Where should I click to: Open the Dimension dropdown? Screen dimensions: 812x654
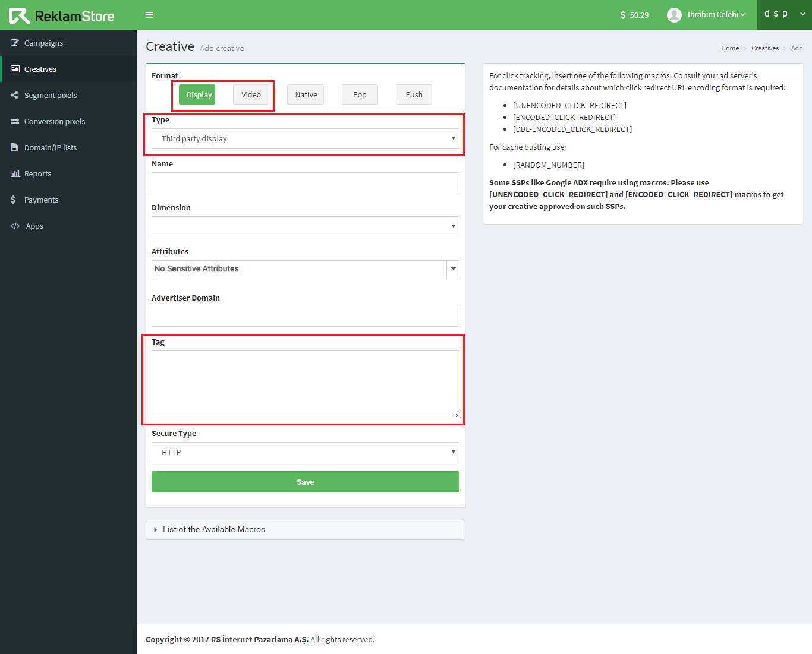(306, 226)
